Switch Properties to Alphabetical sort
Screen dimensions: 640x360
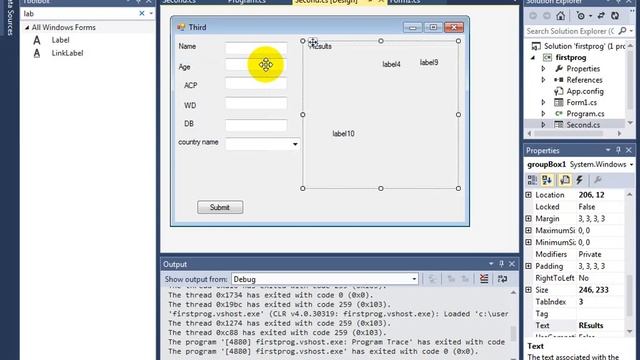(x=547, y=180)
